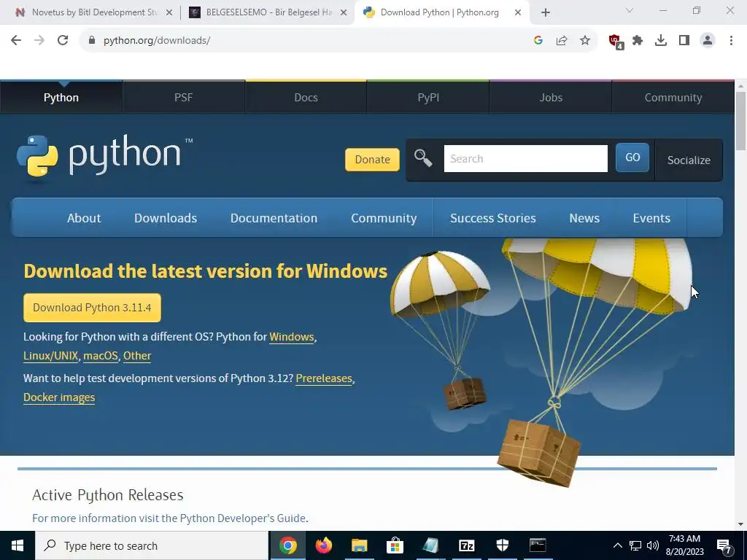Click the Python logo
Screen dimensions: 747x560
pyautogui.click(x=104, y=156)
